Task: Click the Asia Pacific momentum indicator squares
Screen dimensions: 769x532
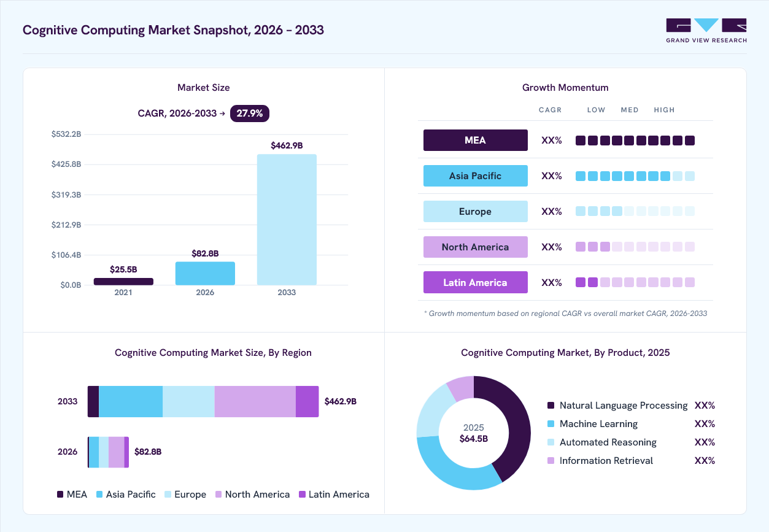Action: tap(635, 176)
